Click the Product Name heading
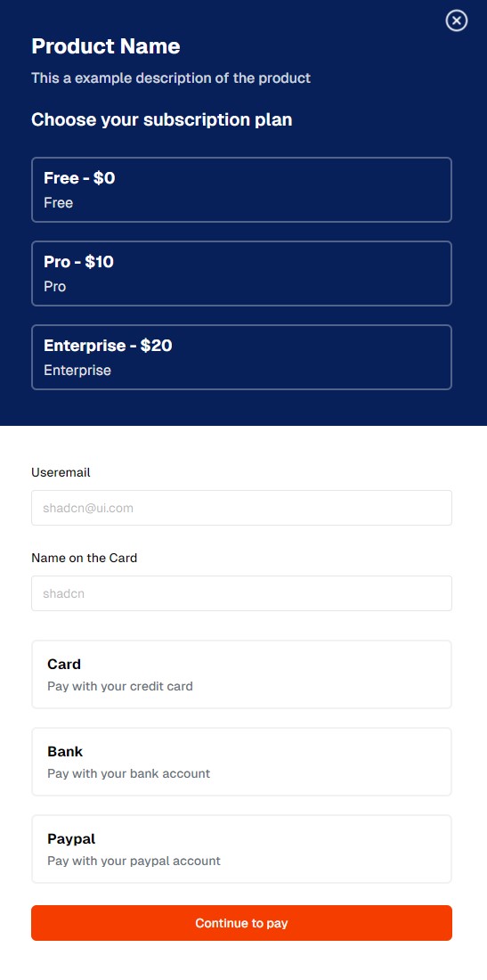Screen dimensions: 487x980 tap(106, 45)
